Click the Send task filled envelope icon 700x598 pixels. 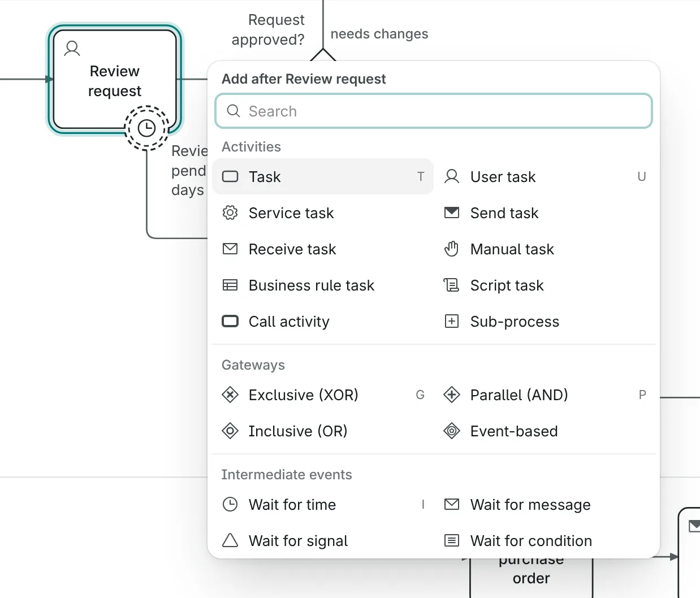[x=452, y=213]
